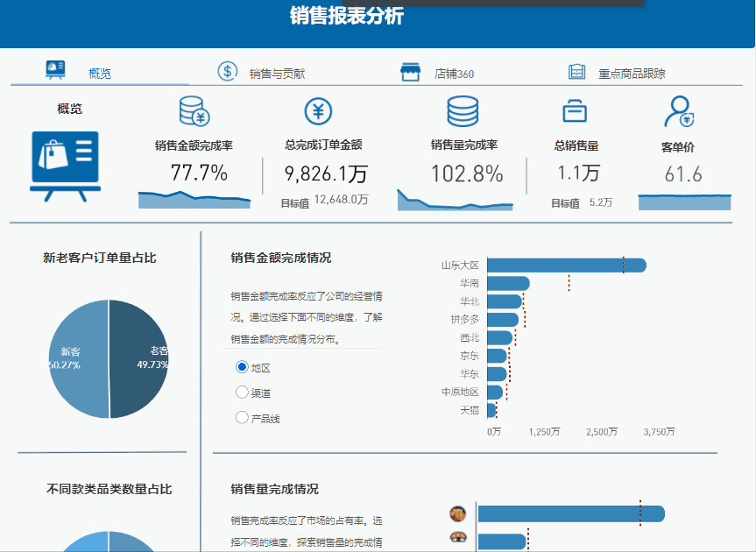Click the 老客 slice of the pie chart

[x=139, y=359]
